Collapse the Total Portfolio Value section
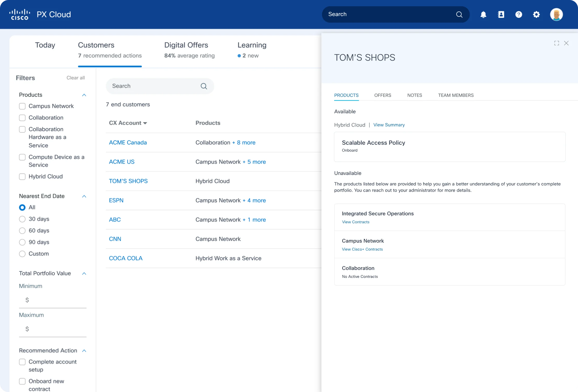578x392 pixels. tap(84, 273)
